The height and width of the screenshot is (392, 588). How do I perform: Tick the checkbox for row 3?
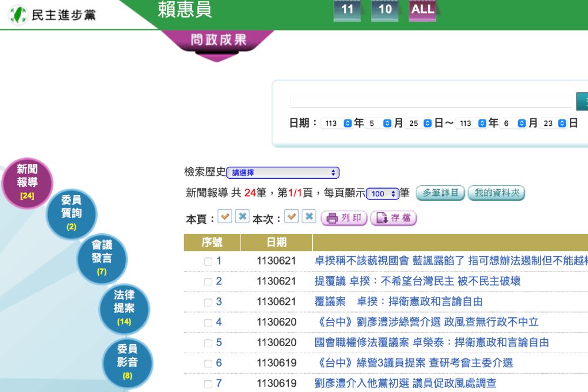pyautogui.click(x=208, y=303)
